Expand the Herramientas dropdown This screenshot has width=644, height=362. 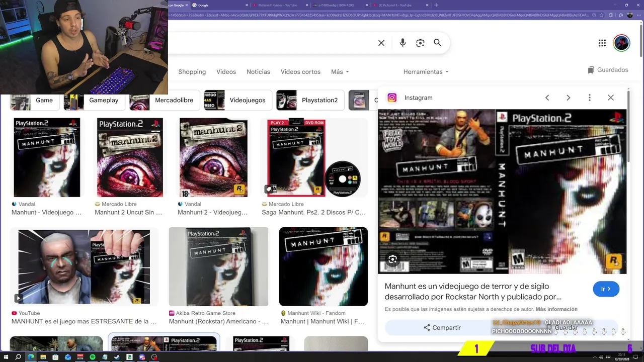(x=426, y=72)
